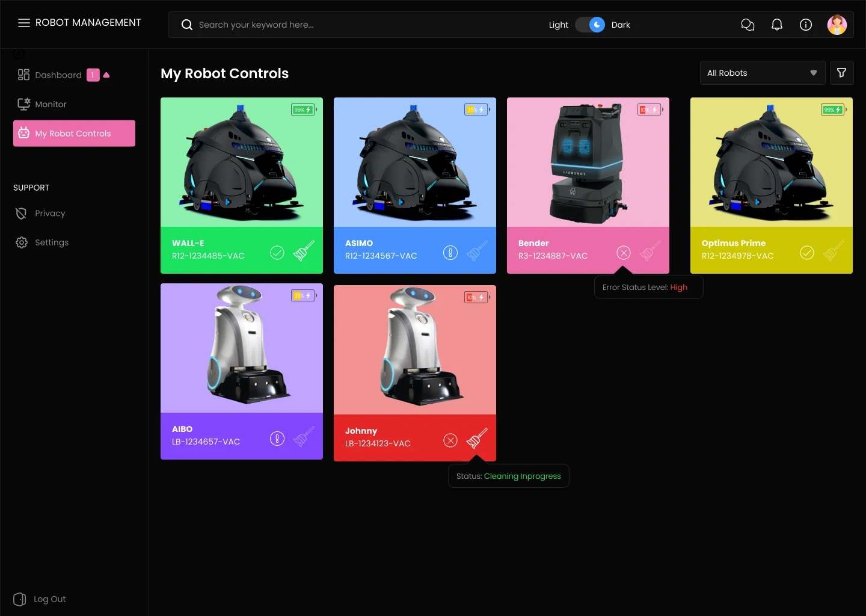Open the hamburger menu icon
Image resolution: width=866 pixels, height=616 pixels.
tap(24, 23)
